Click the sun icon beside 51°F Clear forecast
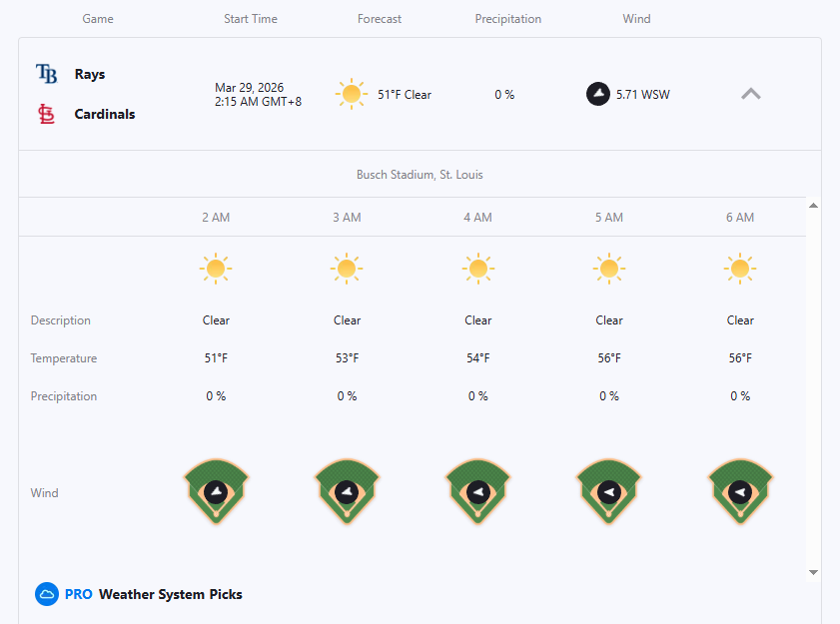840x624 pixels. (351, 95)
